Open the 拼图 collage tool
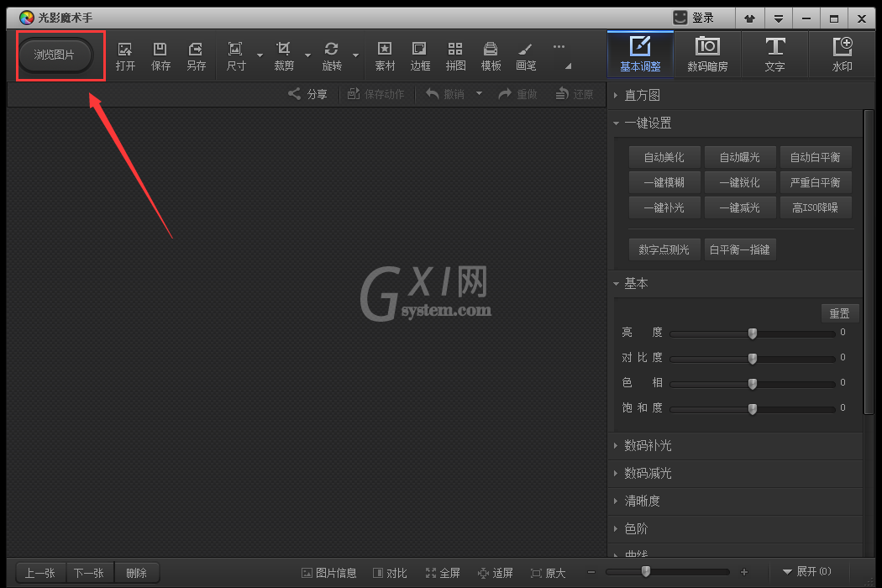 pyautogui.click(x=455, y=56)
